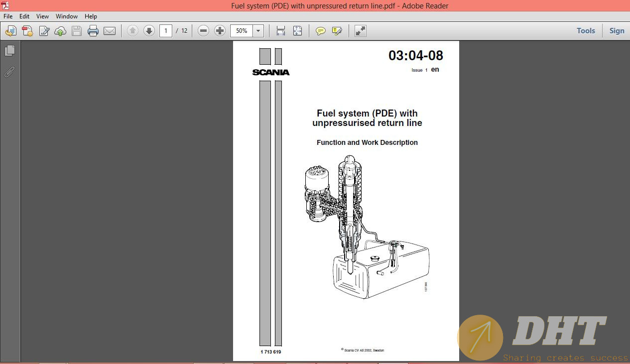Click the Open file toolbar icon
Screen dimensions: 630x364
tap(10, 31)
